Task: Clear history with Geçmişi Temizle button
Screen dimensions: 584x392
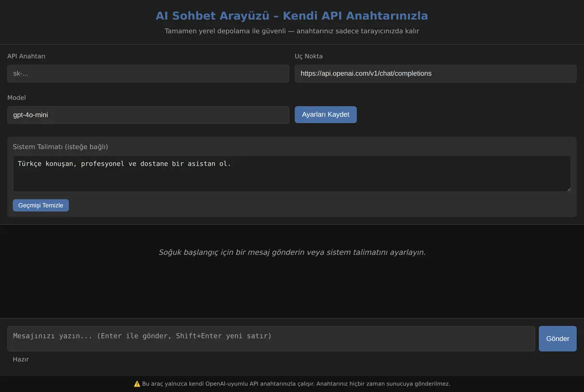Action: tap(41, 205)
